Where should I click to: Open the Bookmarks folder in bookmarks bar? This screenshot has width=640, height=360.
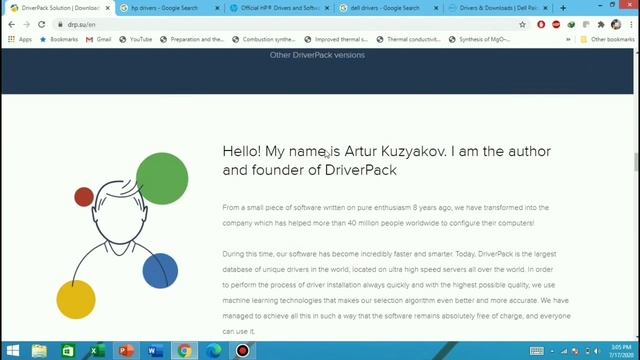[x=59, y=39]
